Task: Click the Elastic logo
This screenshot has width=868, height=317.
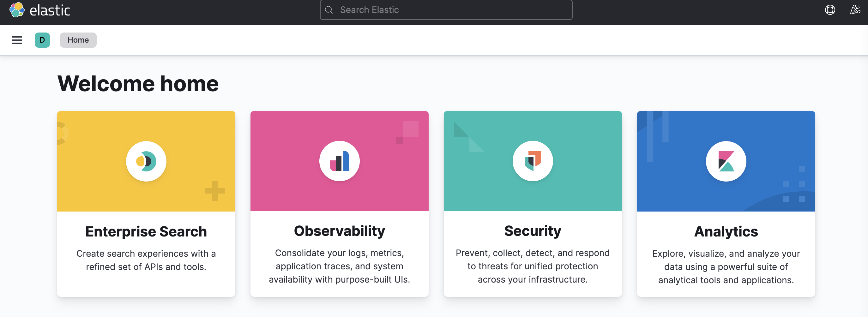Action: click(17, 10)
